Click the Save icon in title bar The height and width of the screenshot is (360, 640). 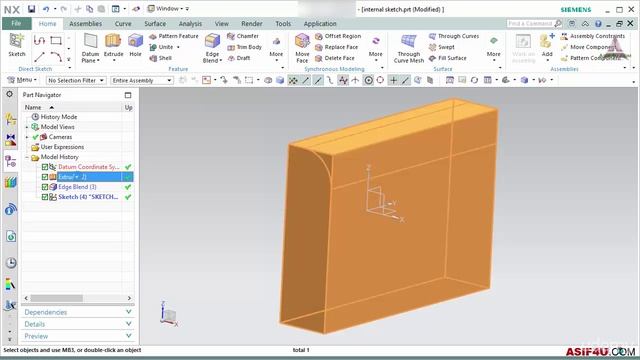31,9
